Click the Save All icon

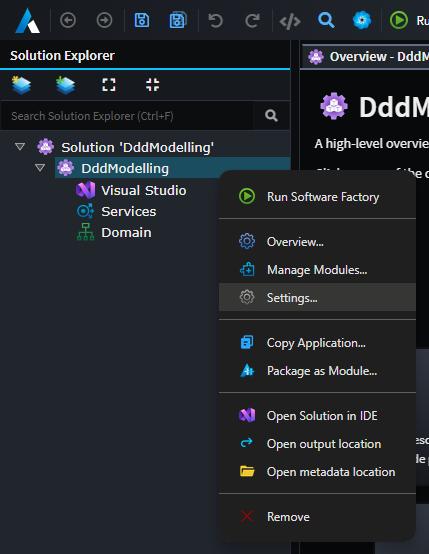click(178, 20)
